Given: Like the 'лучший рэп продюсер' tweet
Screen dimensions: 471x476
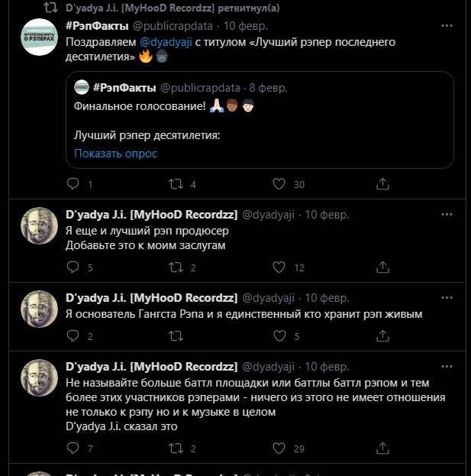Looking at the screenshot, I should point(279,267).
